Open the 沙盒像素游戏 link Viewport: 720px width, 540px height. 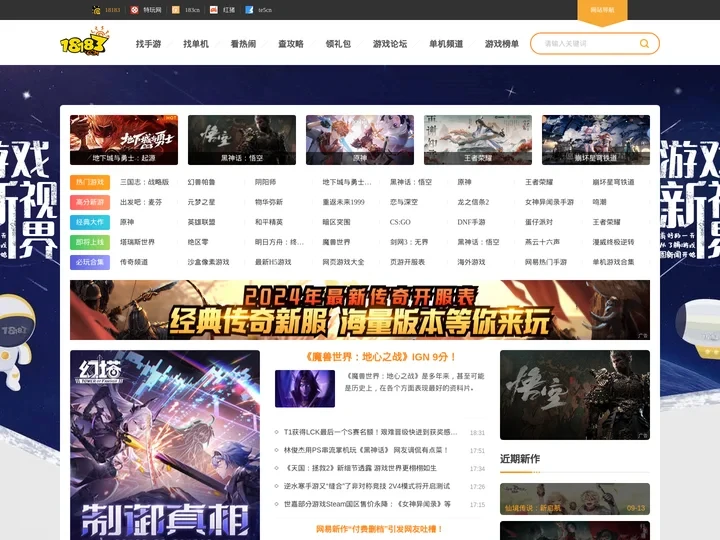point(208,262)
